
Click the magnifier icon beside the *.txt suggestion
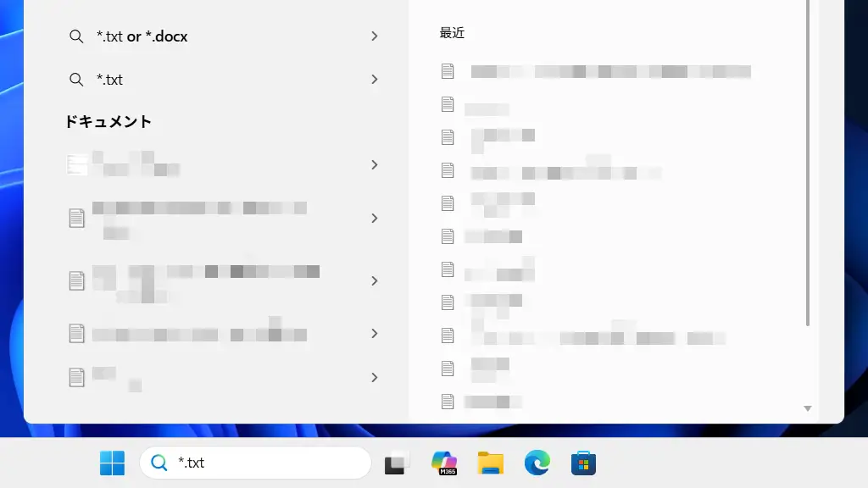(76, 79)
